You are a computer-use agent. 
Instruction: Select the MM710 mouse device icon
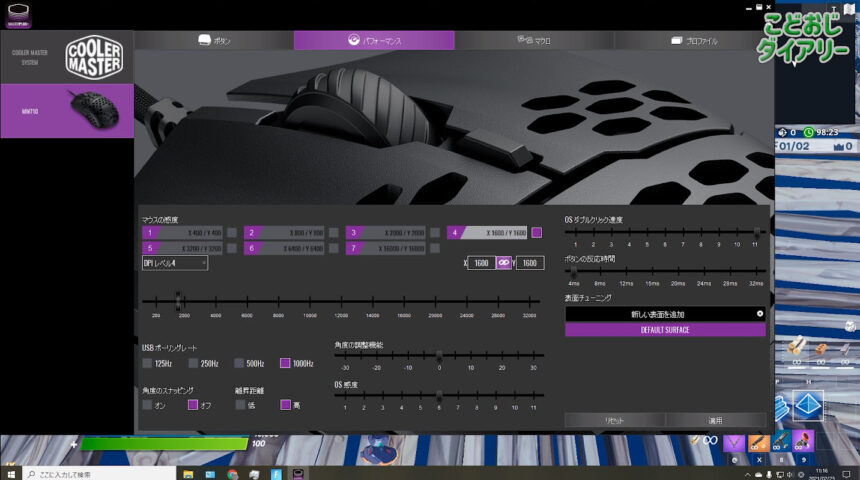pos(93,110)
